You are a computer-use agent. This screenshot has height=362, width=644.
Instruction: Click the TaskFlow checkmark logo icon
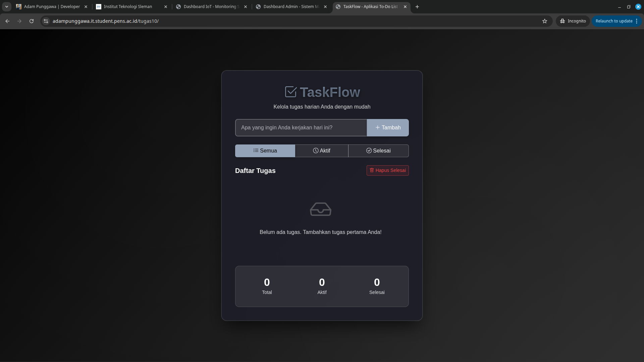coord(290,92)
